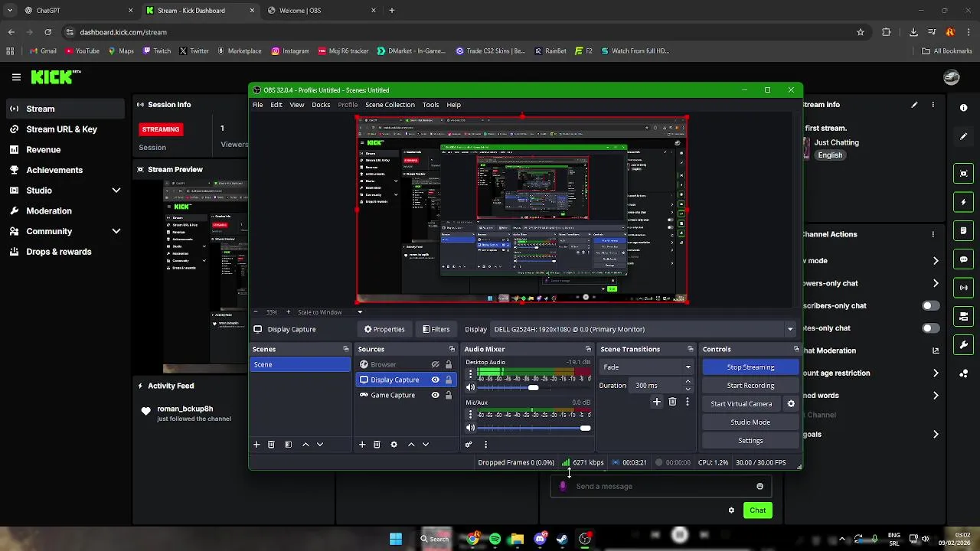The width and height of the screenshot is (980, 551).
Task: Open the wrench tool in Kick right sidebar
Action: 964,345
